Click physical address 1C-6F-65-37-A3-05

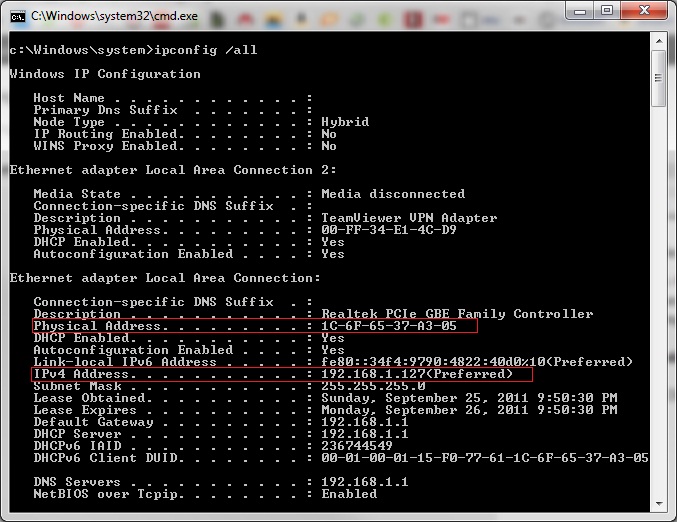389,326
